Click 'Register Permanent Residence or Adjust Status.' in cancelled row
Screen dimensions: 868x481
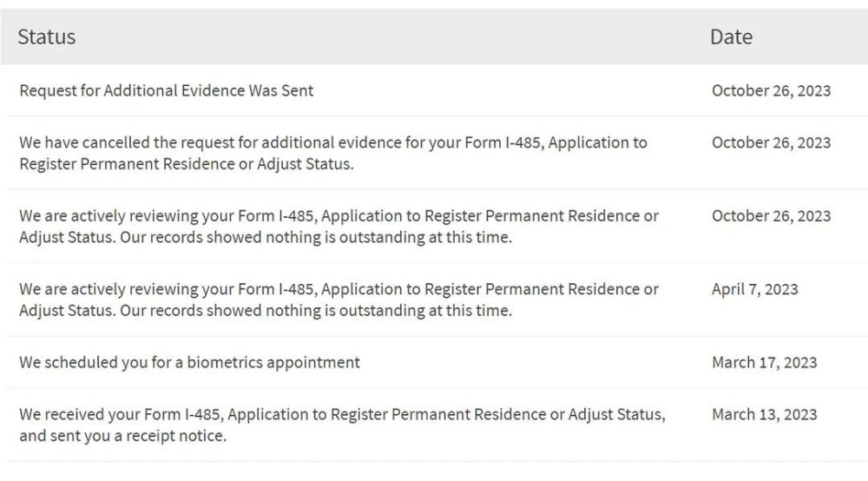pyautogui.click(x=187, y=164)
